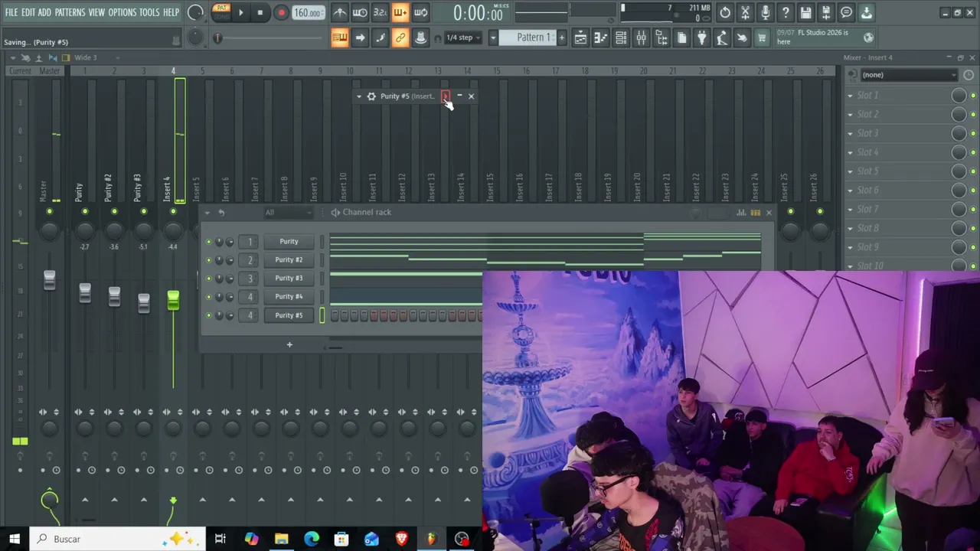This screenshot has height=551, width=980.
Task: Toggle loop recording icon
Action: point(420,12)
